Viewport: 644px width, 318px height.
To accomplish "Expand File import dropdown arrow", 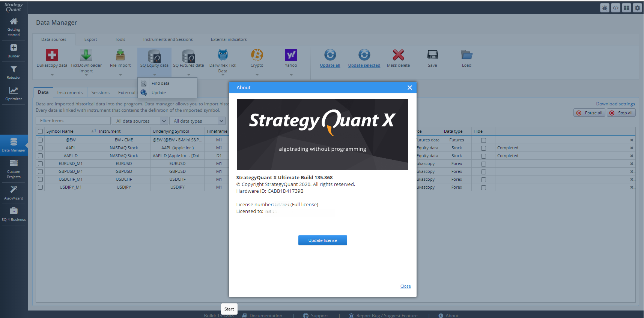I will pyautogui.click(x=120, y=75).
